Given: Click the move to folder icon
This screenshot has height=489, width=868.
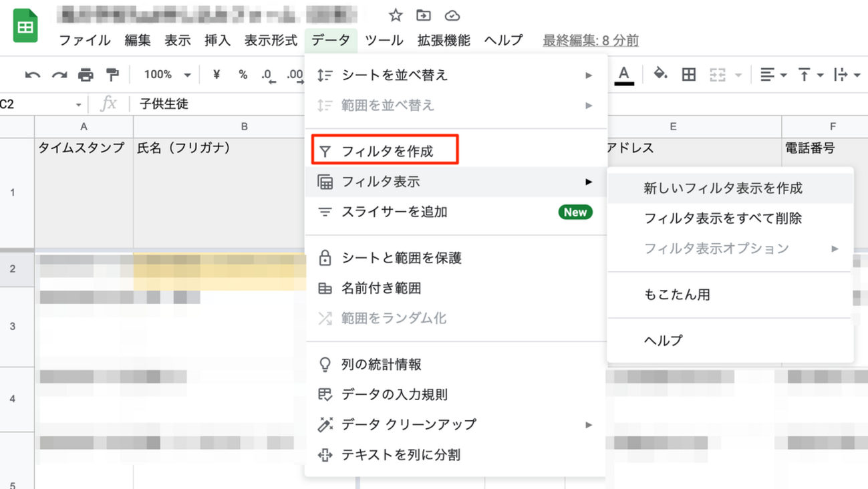Looking at the screenshot, I should coord(424,15).
